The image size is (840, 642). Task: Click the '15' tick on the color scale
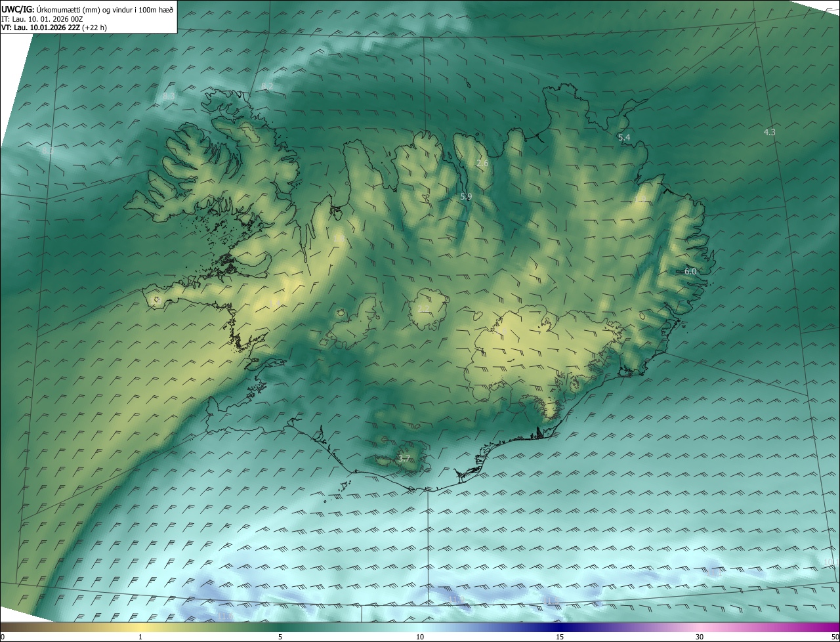560,637
